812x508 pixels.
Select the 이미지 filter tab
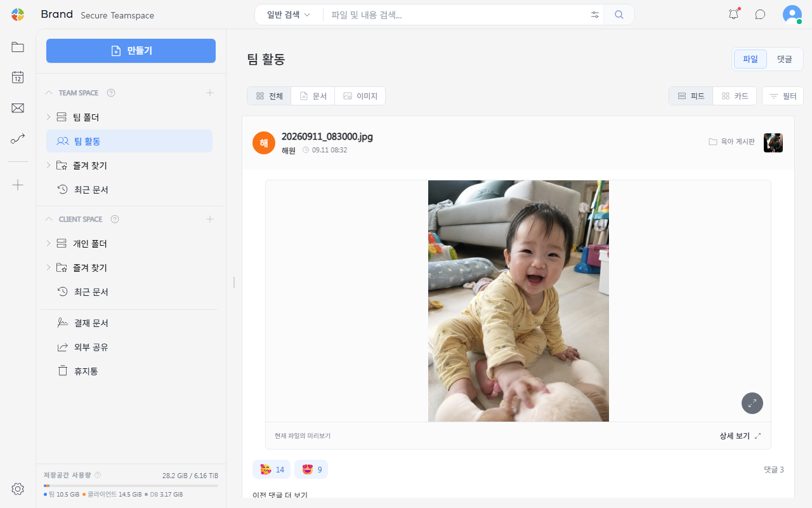(x=360, y=96)
